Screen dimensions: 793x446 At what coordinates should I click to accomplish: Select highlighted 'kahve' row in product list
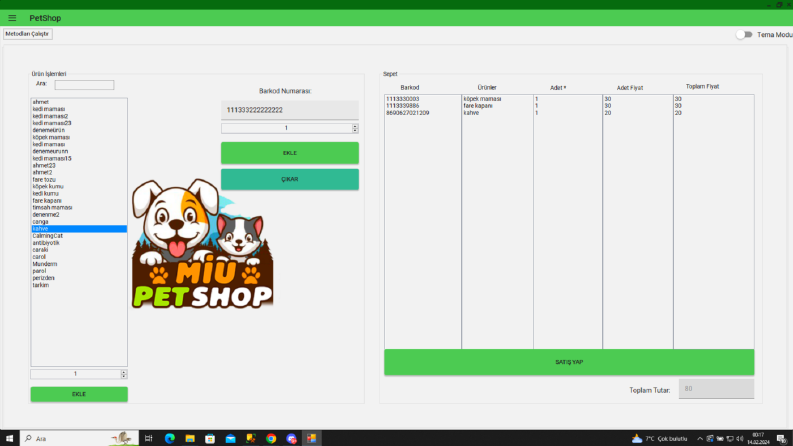tap(79, 229)
